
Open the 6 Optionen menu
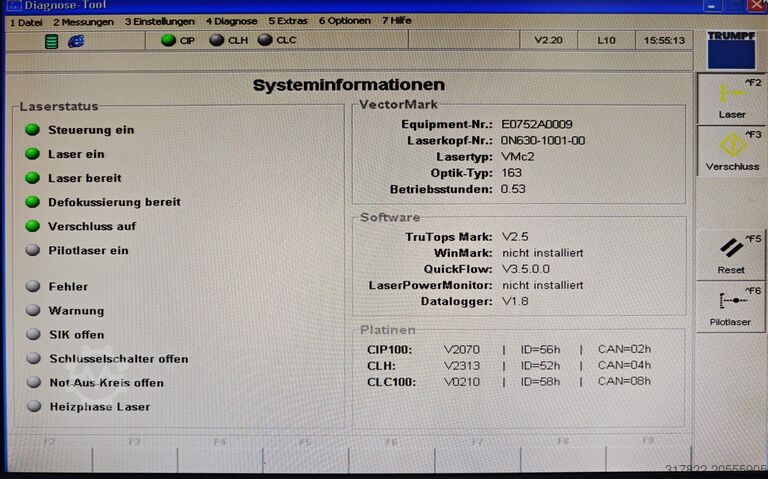coord(345,21)
